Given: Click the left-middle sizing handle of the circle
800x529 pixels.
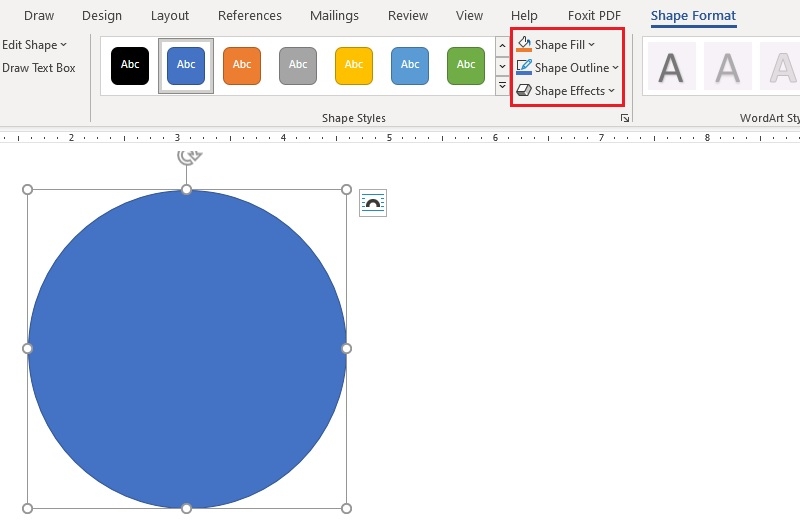Looking at the screenshot, I should pyautogui.click(x=28, y=348).
